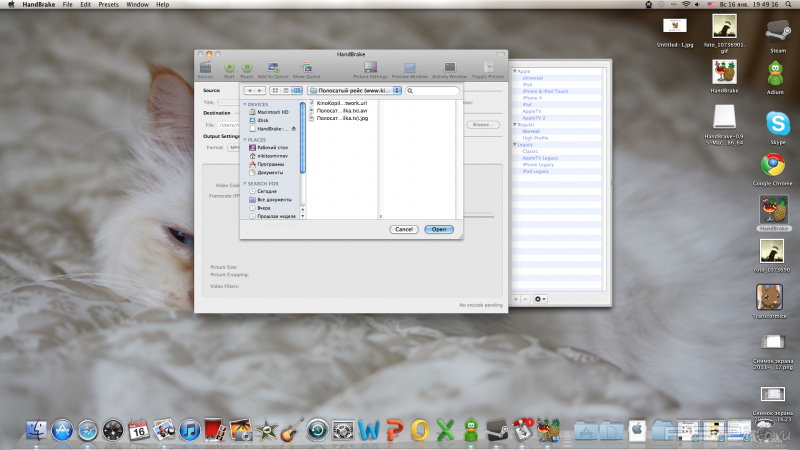The width and height of the screenshot is (800, 450).
Task: Open the folder path dropdown in dialog
Action: (x=355, y=91)
